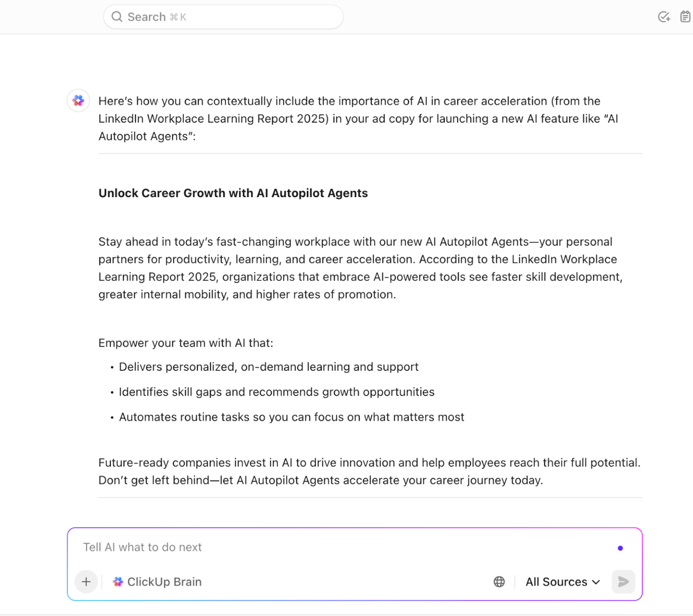Click the ⌘K shortcut hint in search

click(x=178, y=17)
